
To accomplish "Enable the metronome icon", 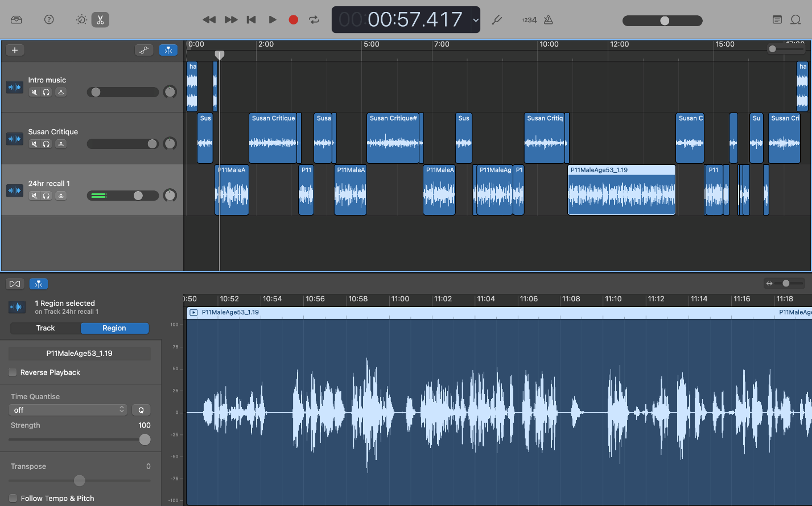I will tap(548, 19).
